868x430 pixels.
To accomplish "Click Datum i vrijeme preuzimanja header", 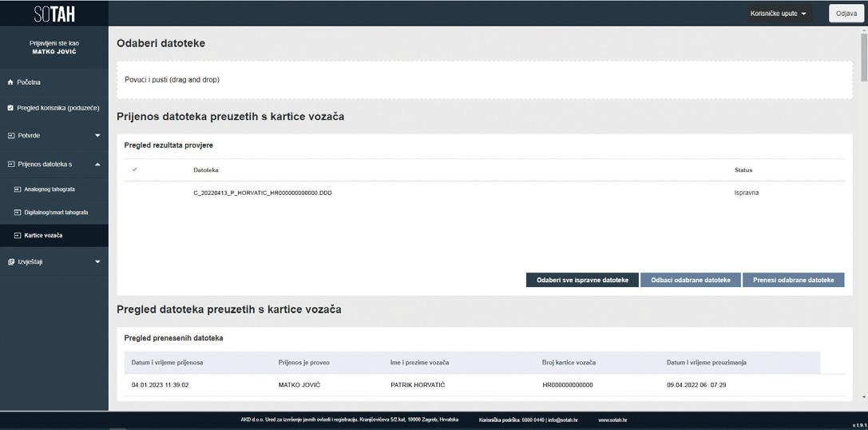I will tap(707, 362).
